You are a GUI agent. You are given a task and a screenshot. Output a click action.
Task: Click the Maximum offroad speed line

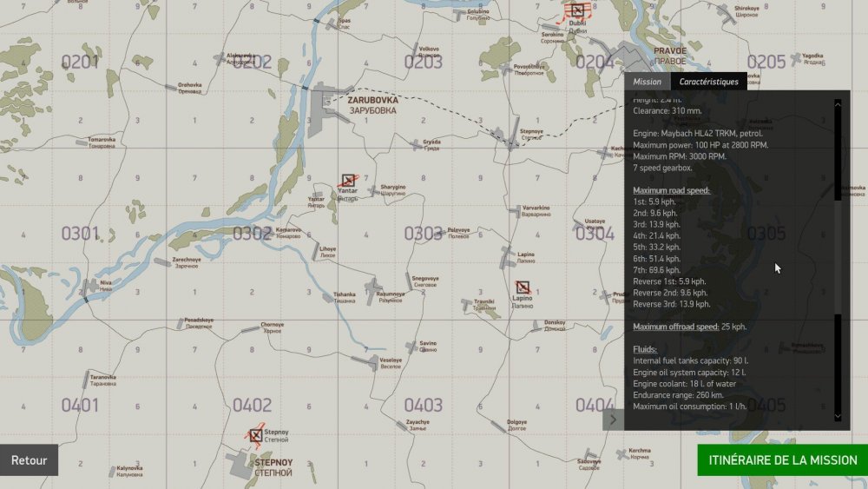tap(690, 327)
